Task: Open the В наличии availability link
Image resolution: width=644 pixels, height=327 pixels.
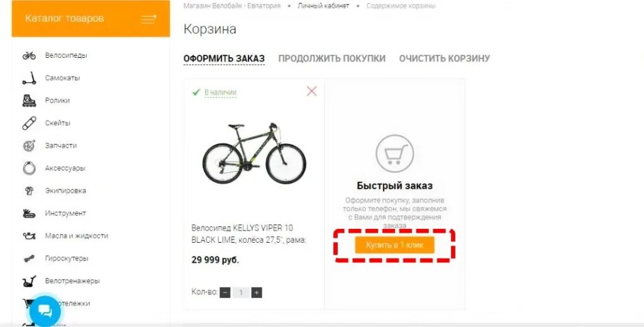Action: (221, 92)
